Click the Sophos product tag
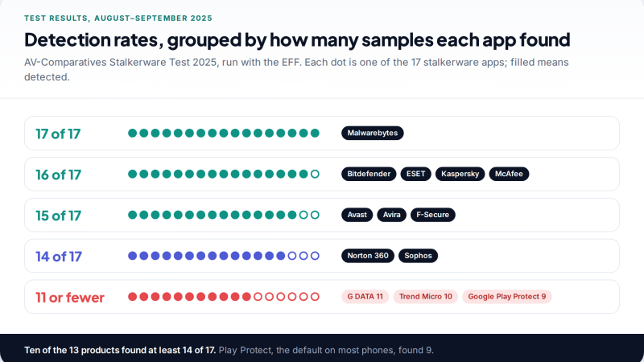 [x=418, y=256]
